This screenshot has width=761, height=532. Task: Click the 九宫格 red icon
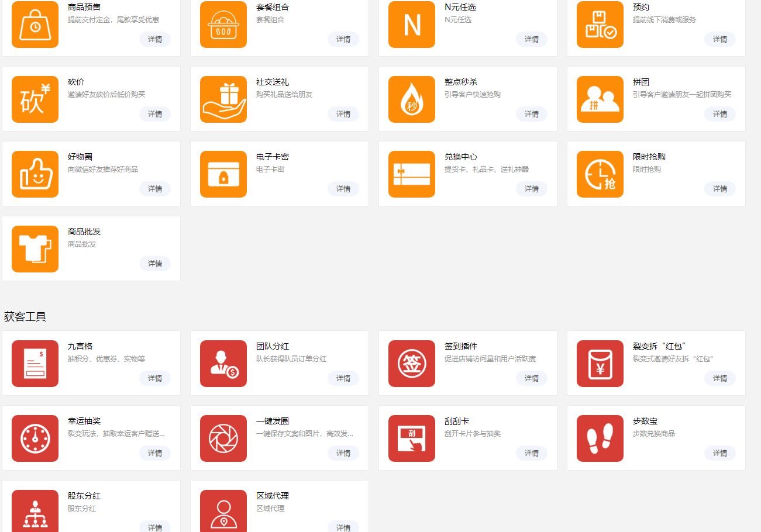[x=35, y=364]
